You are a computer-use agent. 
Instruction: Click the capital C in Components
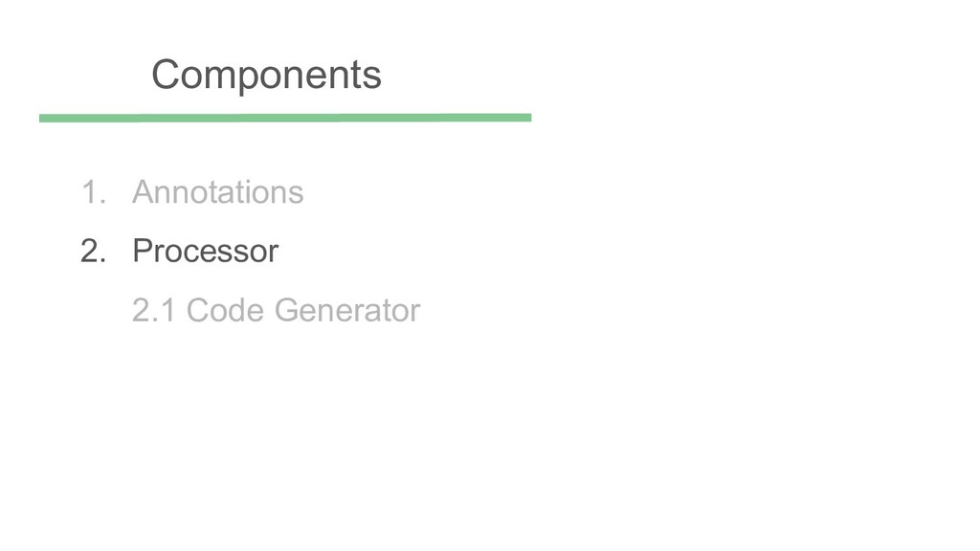165,75
